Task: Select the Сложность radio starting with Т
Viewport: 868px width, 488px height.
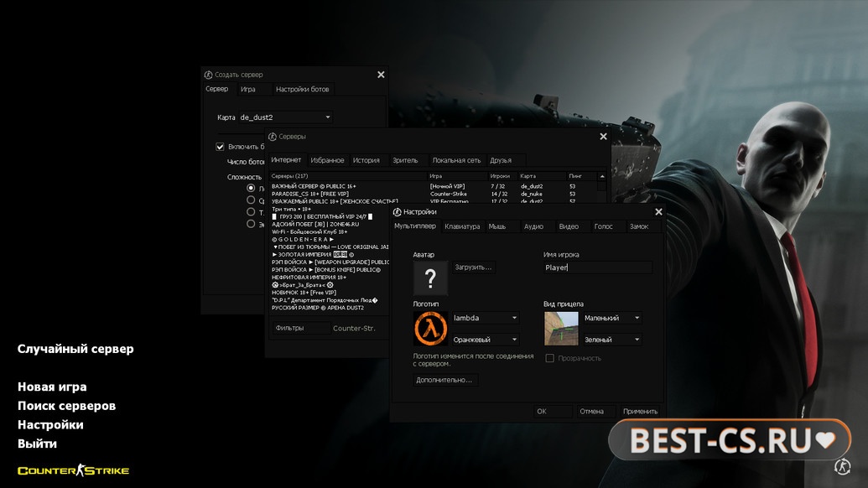Action: (x=251, y=212)
